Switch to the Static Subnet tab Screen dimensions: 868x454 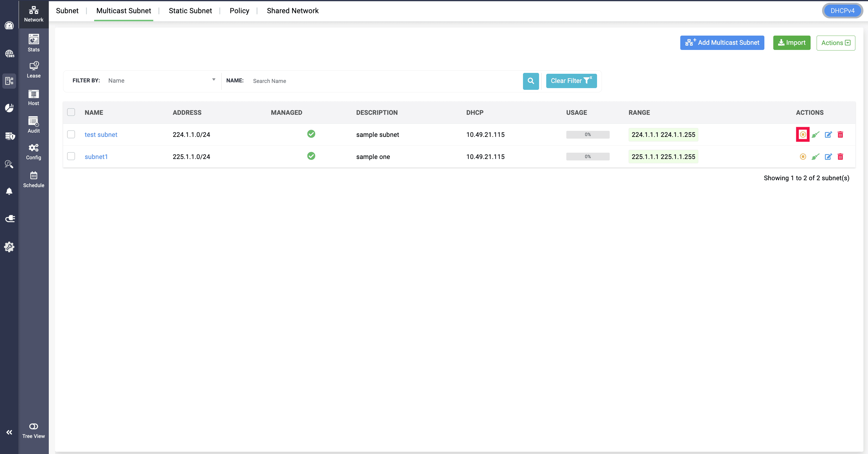coord(190,11)
